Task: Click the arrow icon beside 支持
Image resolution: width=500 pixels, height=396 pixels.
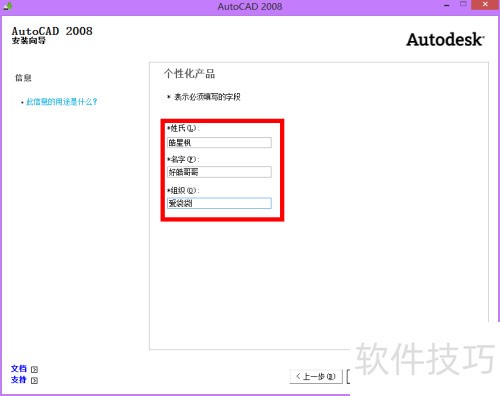Action: point(34,380)
